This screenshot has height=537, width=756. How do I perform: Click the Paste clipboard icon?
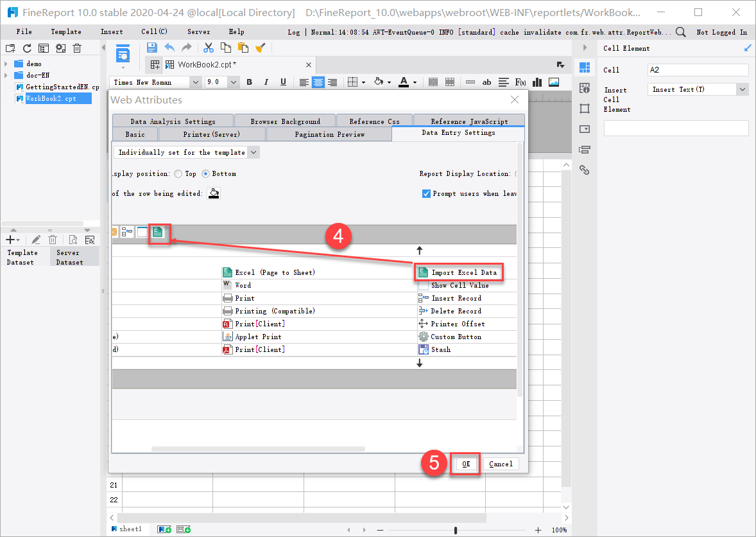coord(243,48)
